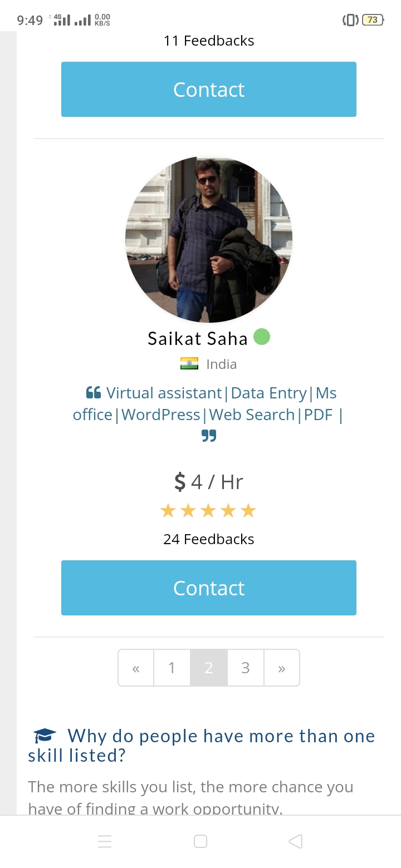The height and width of the screenshot is (868, 401).
Task: Tap the home icon in the navigation bar
Action: 200,841
